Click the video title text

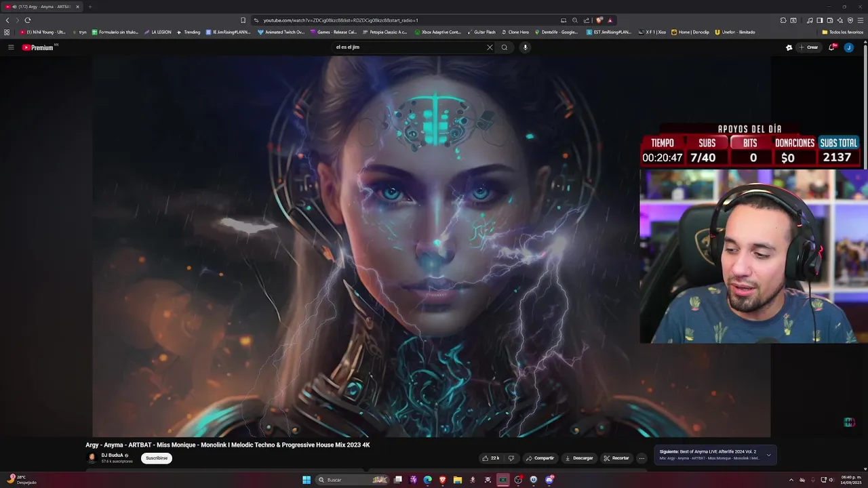[228, 445]
